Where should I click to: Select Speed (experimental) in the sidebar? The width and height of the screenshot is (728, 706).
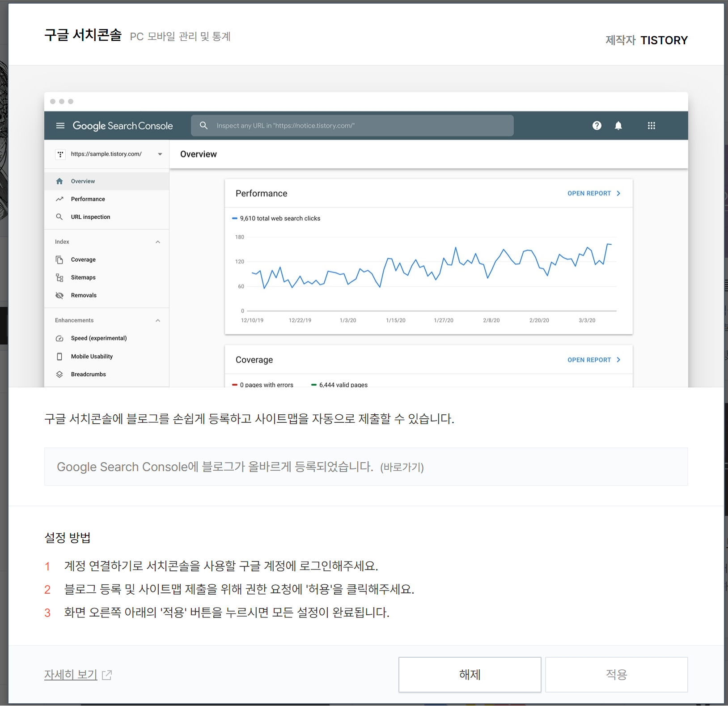point(107,338)
